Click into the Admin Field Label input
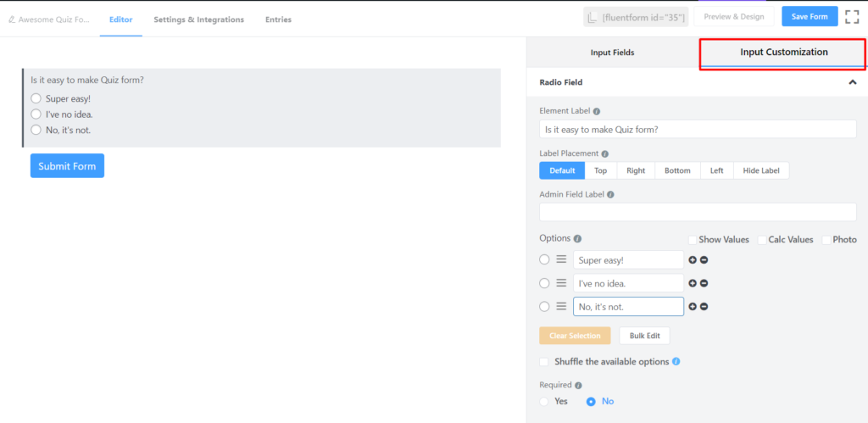The height and width of the screenshot is (423, 868). [x=698, y=212]
